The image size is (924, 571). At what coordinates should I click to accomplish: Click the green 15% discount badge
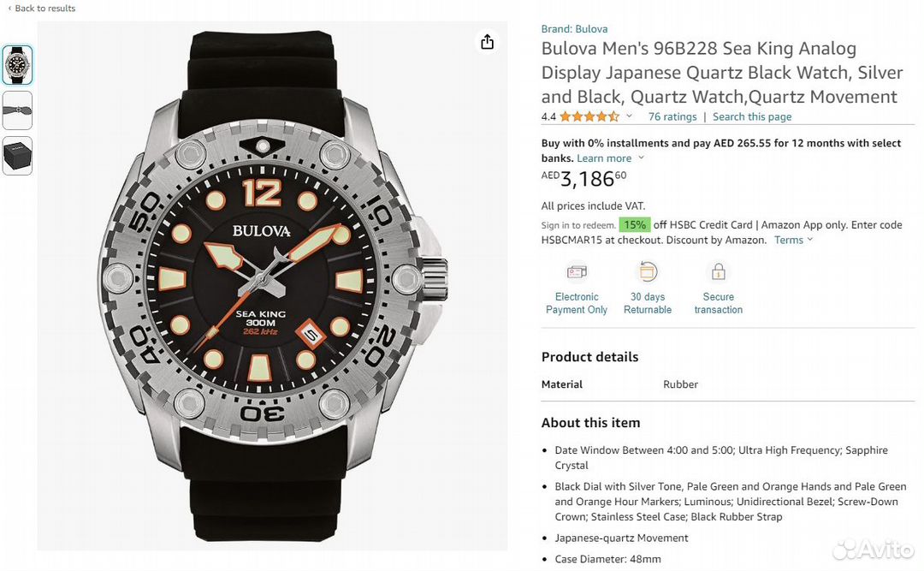tap(634, 225)
